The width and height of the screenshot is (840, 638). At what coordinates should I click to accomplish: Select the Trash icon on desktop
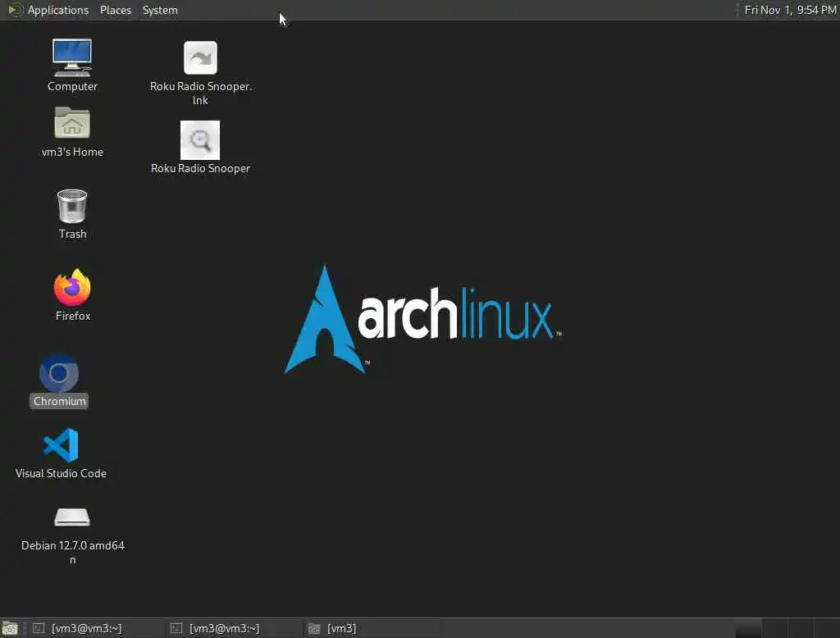pyautogui.click(x=72, y=206)
